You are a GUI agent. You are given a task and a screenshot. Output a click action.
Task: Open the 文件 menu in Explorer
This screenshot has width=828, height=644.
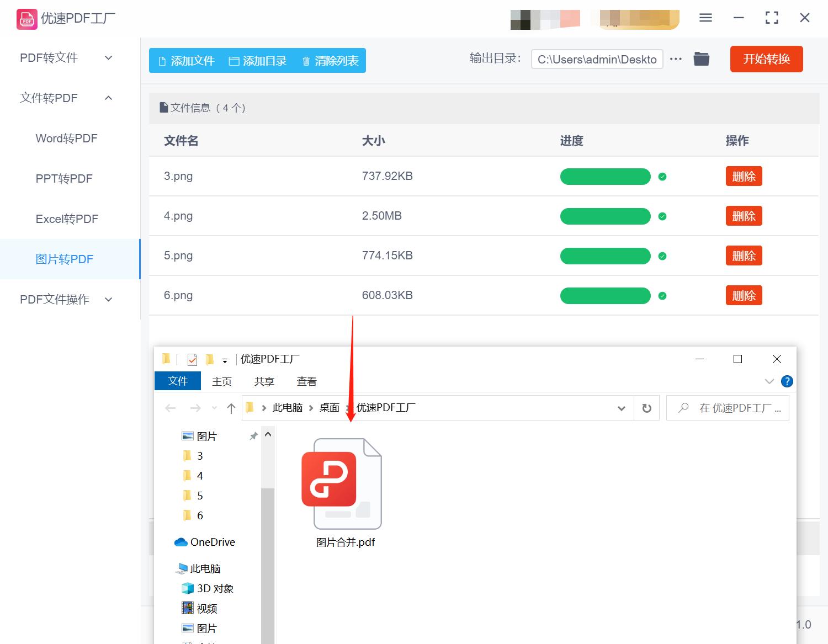point(177,381)
